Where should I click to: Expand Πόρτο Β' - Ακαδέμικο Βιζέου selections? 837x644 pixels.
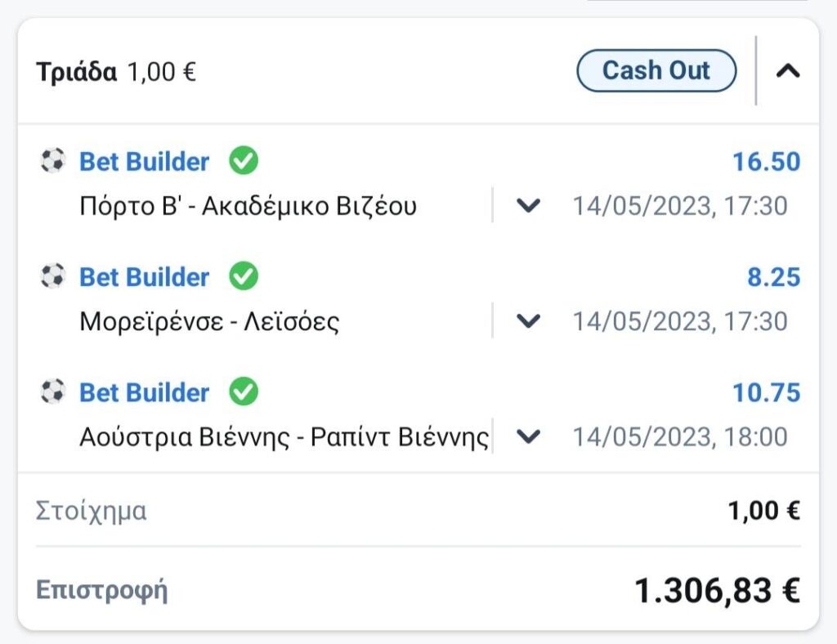coord(529,206)
